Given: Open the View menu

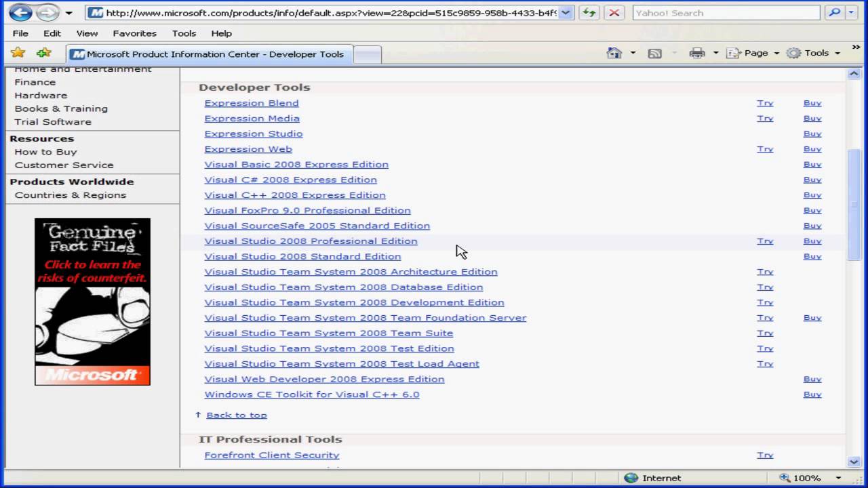Looking at the screenshot, I should point(87,33).
